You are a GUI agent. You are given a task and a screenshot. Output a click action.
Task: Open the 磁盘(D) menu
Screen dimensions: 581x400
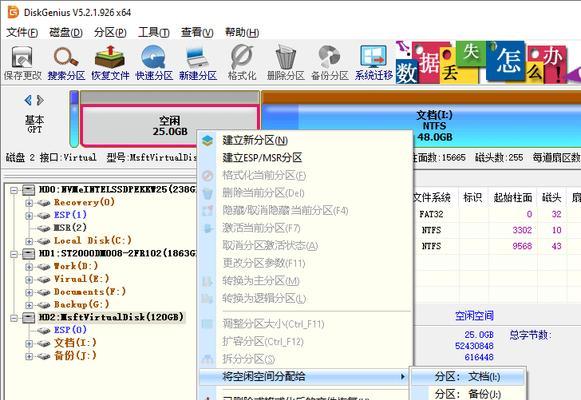click(66, 33)
